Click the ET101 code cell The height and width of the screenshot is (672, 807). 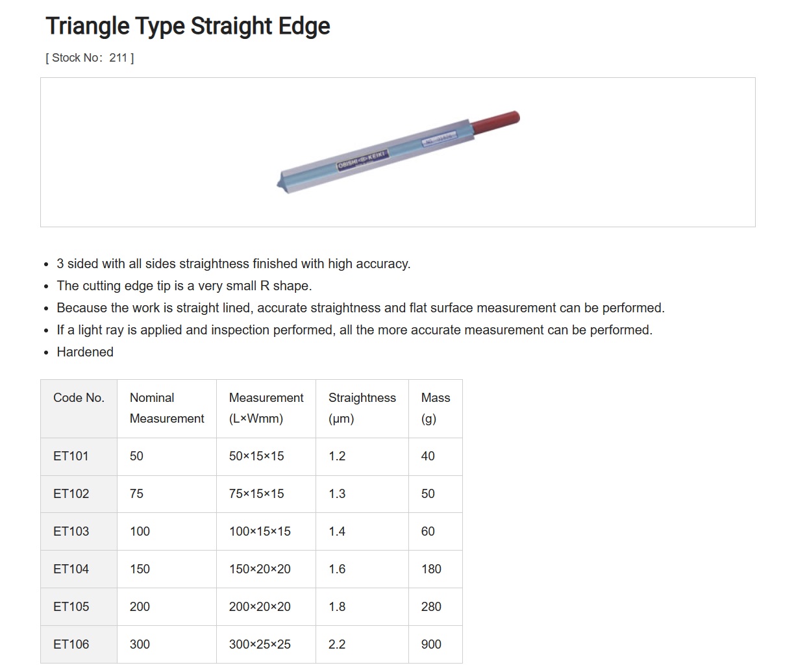[x=79, y=456]
